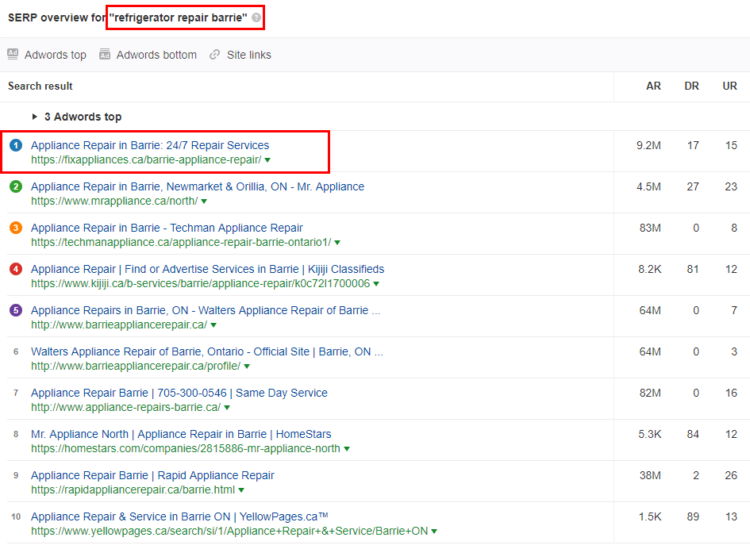Image resolution: width=750 pixels, height=549 pixels.
Task: Click the kijiji.ca b-services URL link
Action: [200, 283]
